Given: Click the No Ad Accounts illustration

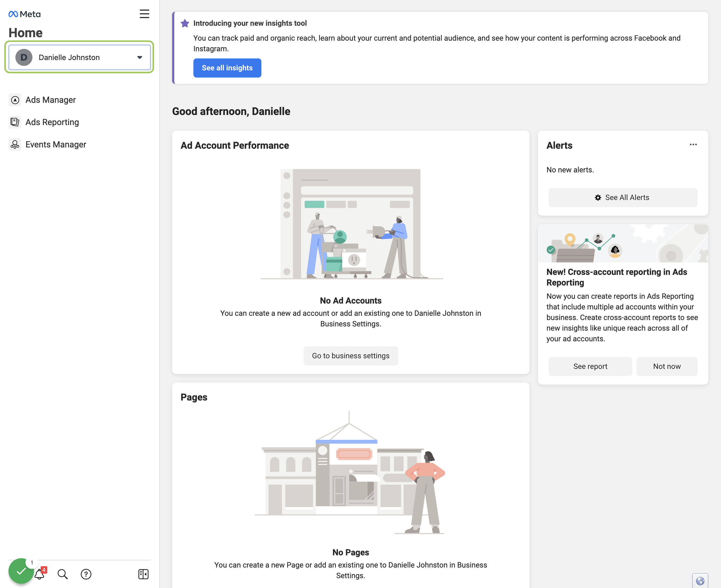Looking at the screenshot, I should coord(351,224).
